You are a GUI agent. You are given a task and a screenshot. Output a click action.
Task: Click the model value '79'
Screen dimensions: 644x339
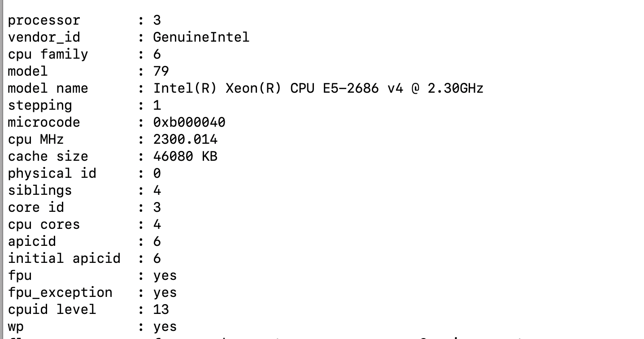[161, 71]
